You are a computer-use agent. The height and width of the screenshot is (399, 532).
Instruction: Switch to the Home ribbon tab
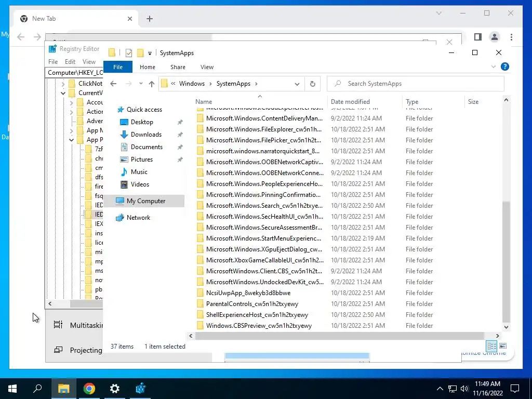coord(147,67)
